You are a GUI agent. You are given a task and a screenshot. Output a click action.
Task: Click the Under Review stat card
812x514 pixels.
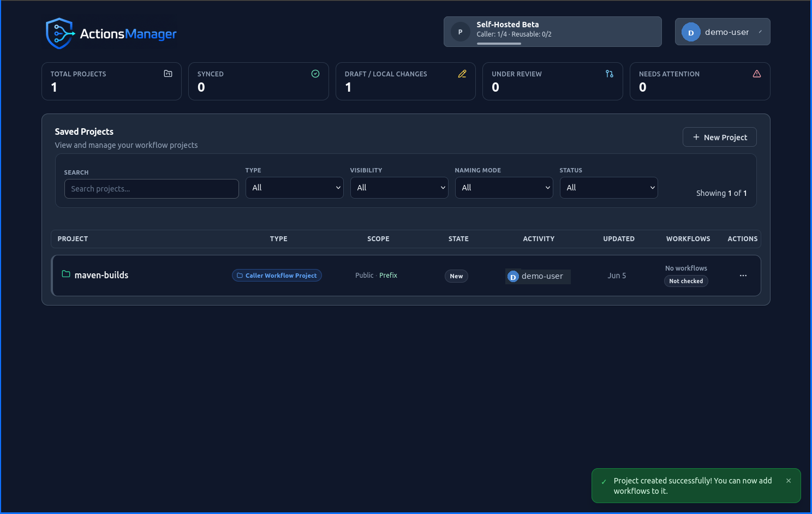tap(553, 81)
